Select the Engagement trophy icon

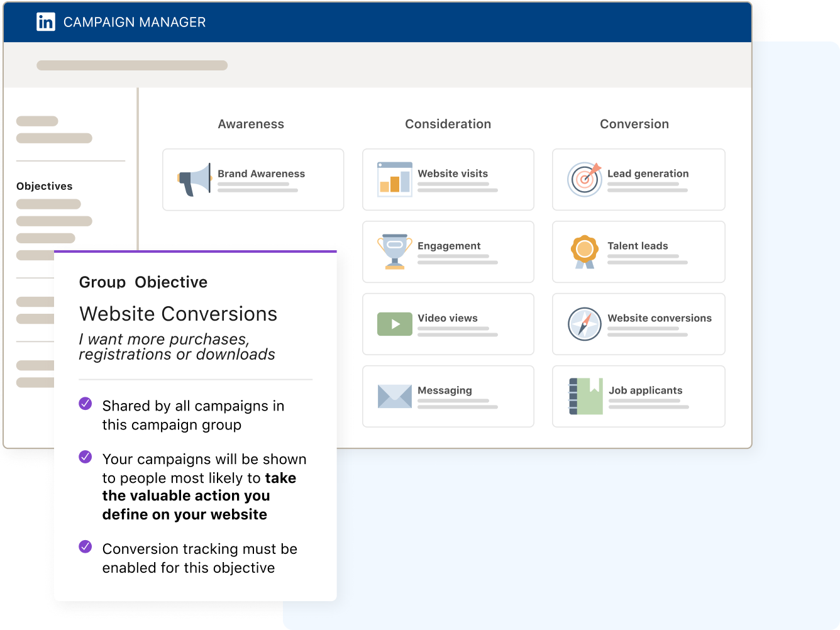point(394,251)
